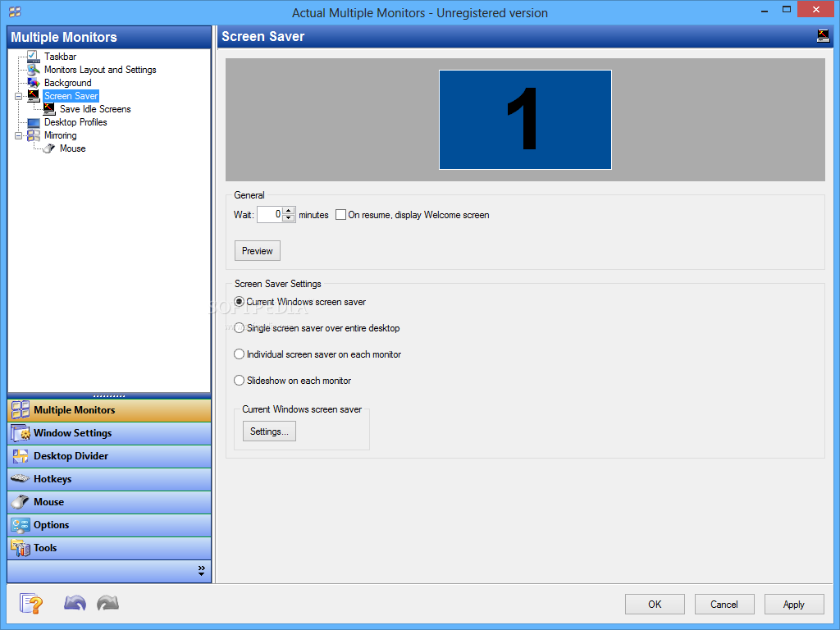Click the Hotkeys keyboard icon
This screenshot has width=840, height=630.
click(21, 478)
